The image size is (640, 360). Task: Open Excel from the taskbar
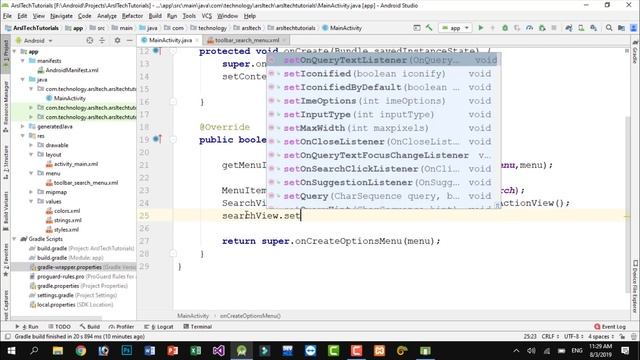coord(196,351)
